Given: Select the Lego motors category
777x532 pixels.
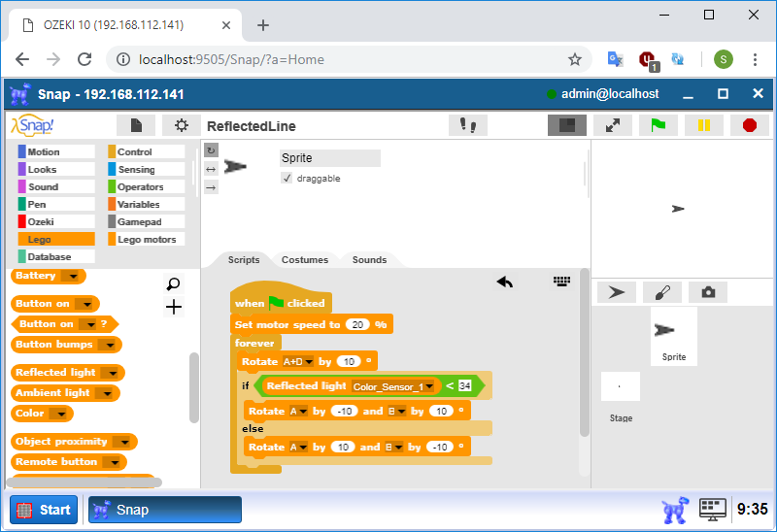Looking at the screenshot, I should (147, 239).
